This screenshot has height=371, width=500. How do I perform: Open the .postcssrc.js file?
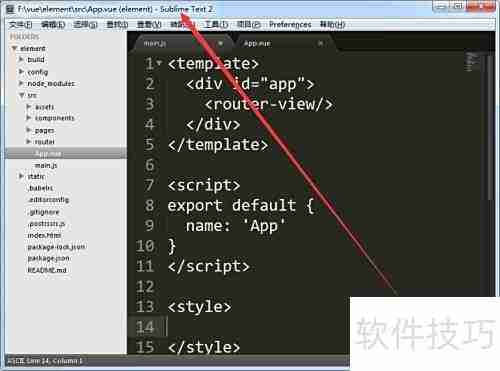coord(46,224)
